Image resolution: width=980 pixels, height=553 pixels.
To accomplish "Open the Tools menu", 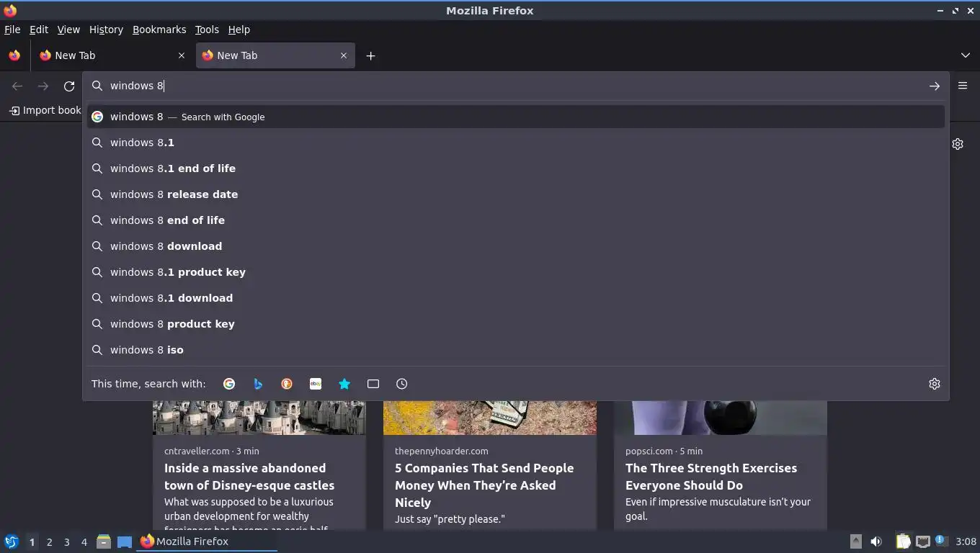I will pos(207,30).
